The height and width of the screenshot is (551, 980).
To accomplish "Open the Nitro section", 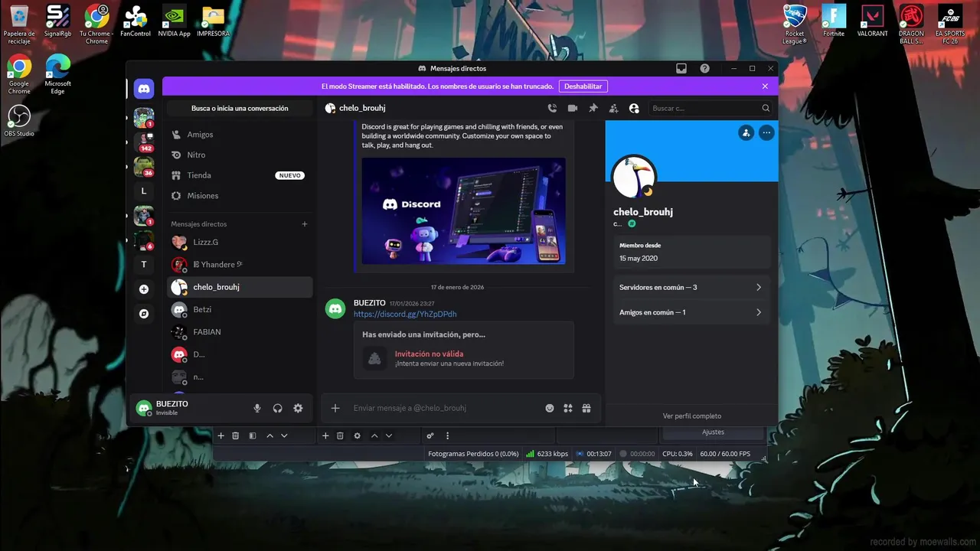I will [240, 155].
